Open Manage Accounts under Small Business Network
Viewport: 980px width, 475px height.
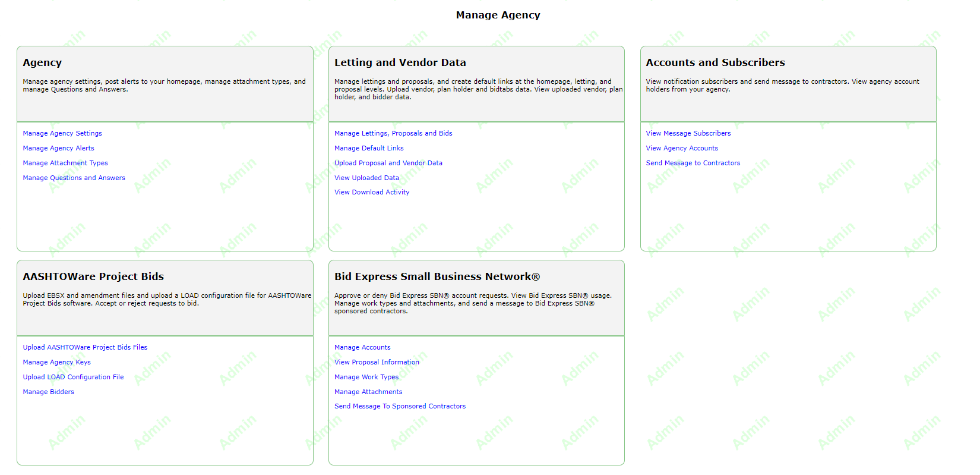[x=362, y=347]
